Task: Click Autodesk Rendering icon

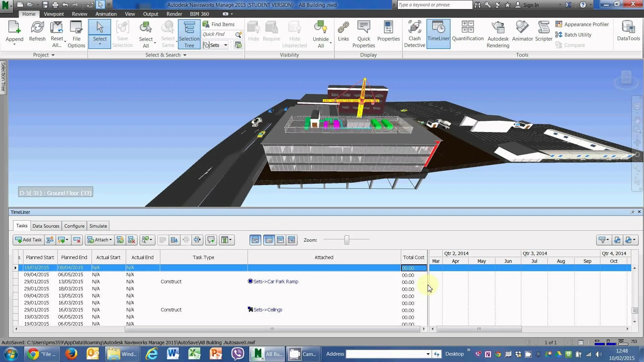Action: coord(498,34)
